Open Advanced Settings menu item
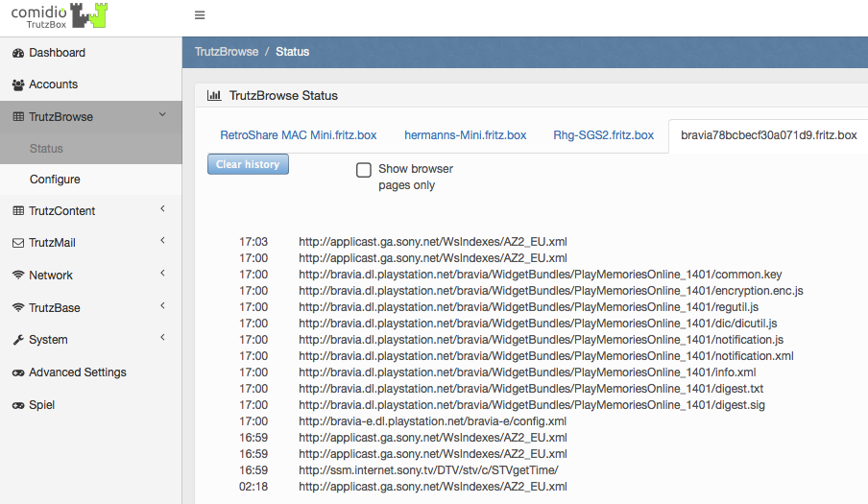 coord(91,372)
